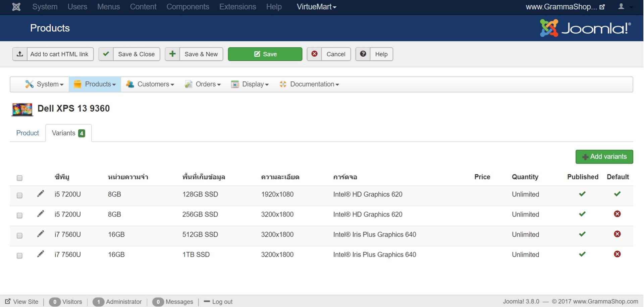Screen dimensions: 644x307
Task: Toggle published status for 256GB SSD variant
Action: tap(582, 214)
